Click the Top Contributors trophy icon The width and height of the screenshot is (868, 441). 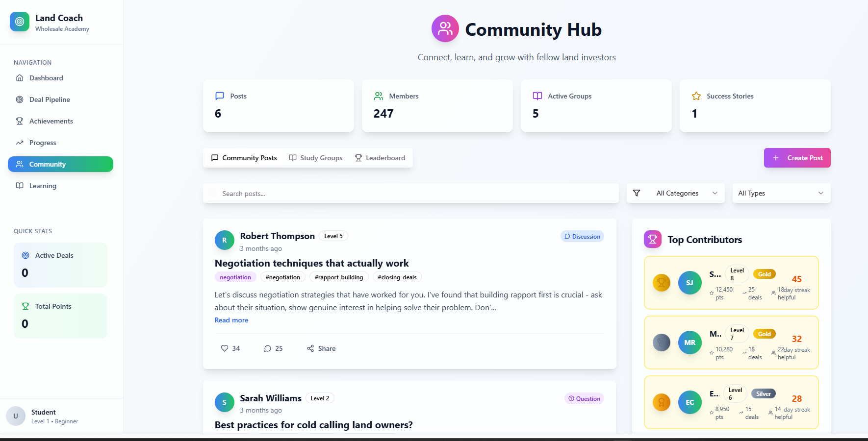tap(653, 239)
